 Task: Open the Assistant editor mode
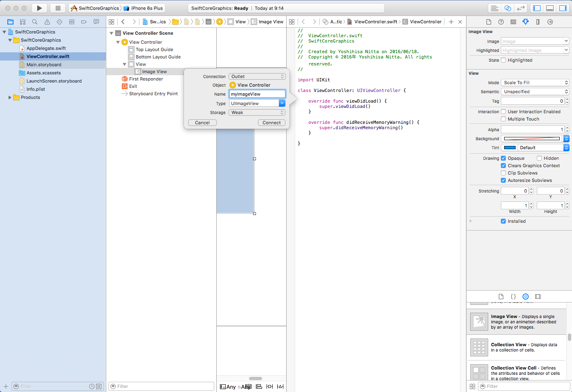tap(507, 8)
